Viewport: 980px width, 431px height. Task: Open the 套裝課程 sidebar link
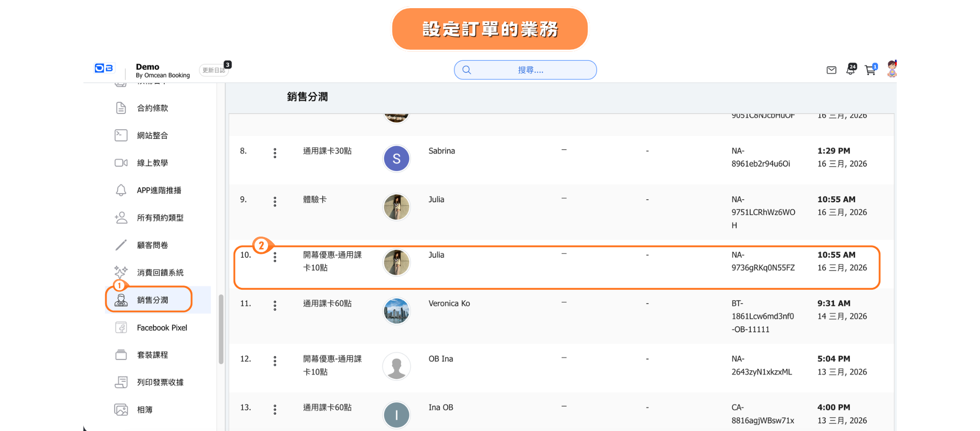(152, 355)
